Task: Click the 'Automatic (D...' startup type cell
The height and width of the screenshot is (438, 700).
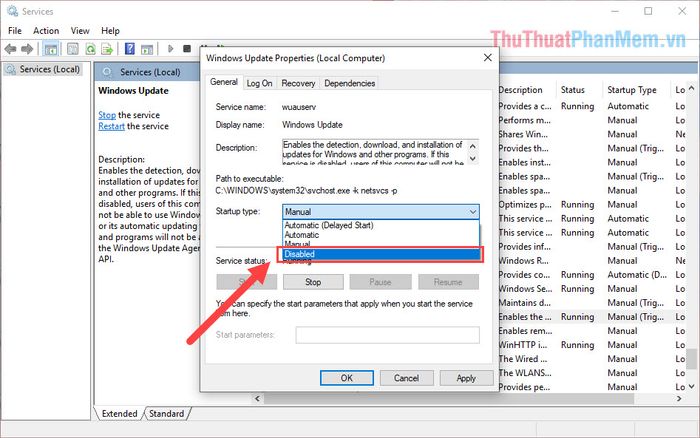Action: click(637, 275)
